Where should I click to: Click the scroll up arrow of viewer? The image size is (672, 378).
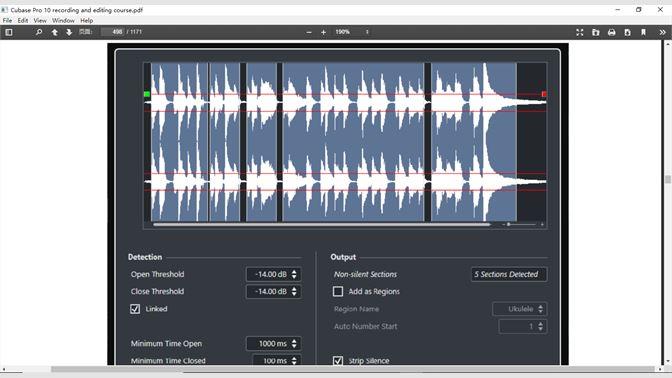tap(668, 44)
